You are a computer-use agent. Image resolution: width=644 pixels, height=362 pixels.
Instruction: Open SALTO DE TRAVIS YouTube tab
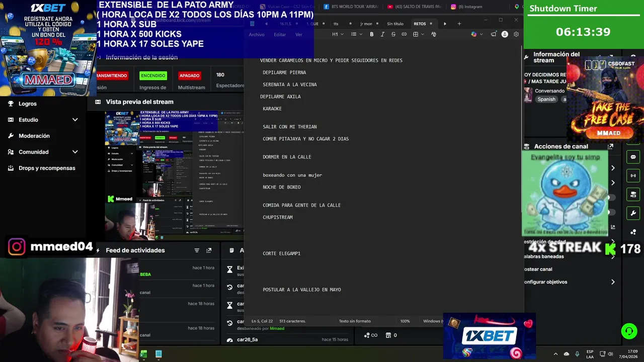414,7
